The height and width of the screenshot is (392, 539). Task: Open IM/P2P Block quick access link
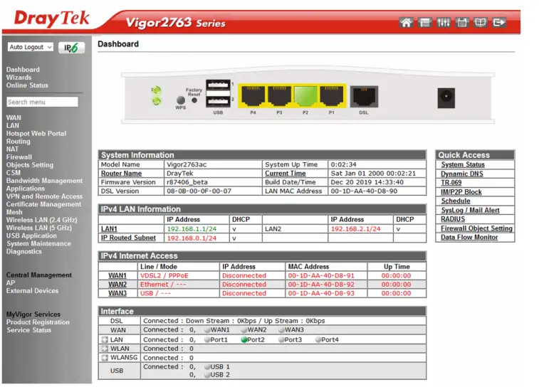tap(461, 192)
